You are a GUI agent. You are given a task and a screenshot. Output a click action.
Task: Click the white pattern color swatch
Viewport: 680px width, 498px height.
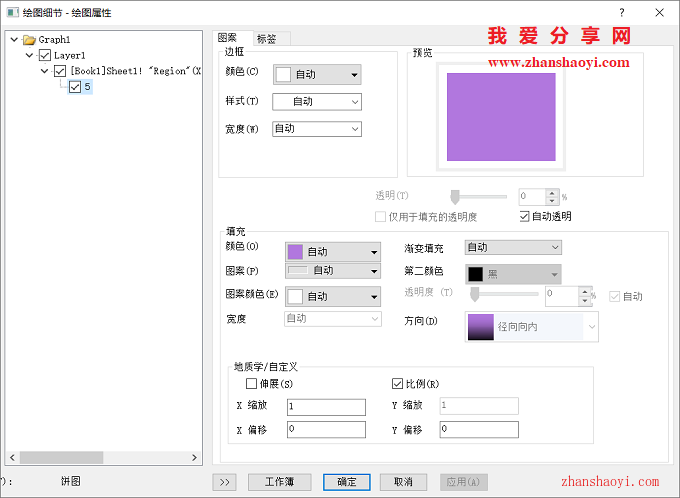coord(295,297)
